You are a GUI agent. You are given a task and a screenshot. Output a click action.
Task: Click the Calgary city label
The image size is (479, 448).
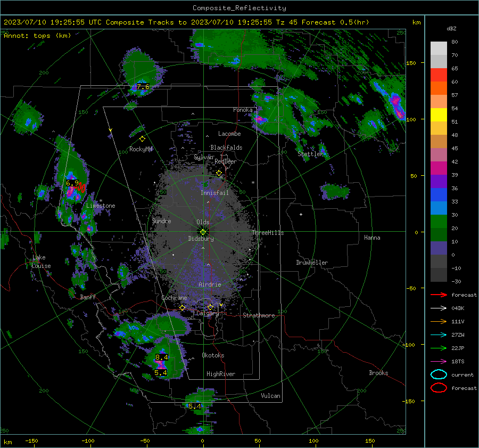click(x=208, y=313)
